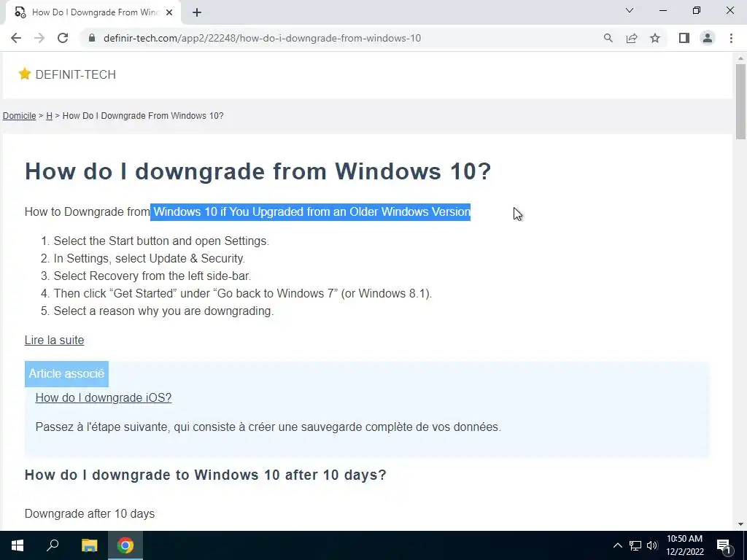Viewport: 747px width, 560px height.
Task: Click step 2 about Update & Security
Action: click(149, 259)
